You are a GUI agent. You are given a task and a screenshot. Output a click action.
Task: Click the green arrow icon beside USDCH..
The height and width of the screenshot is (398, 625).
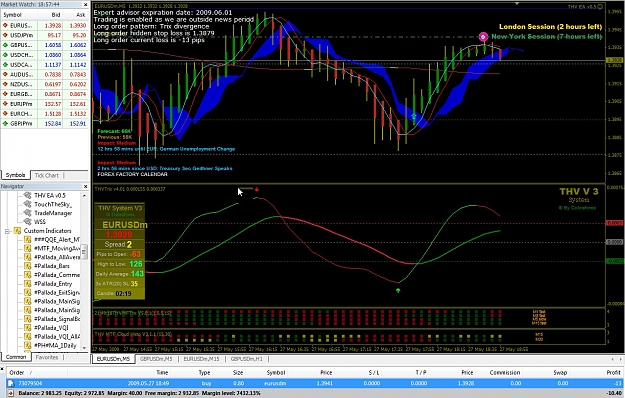(5, 55)
